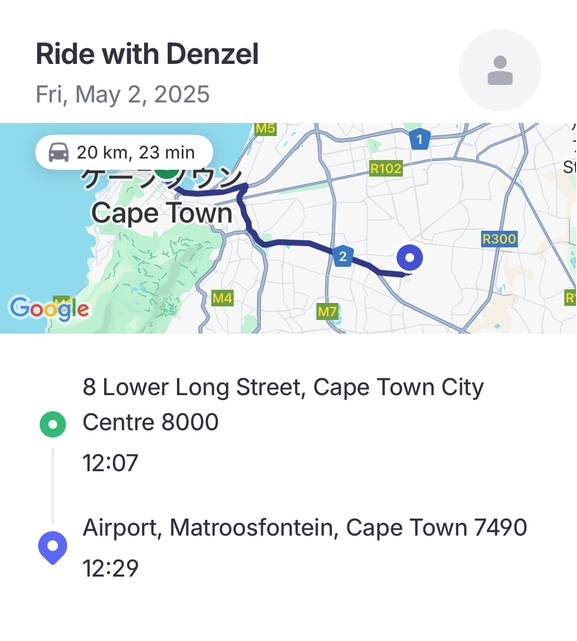Open the 20 km, 23 min badge

pyautogui.click(x=124, y=152)
